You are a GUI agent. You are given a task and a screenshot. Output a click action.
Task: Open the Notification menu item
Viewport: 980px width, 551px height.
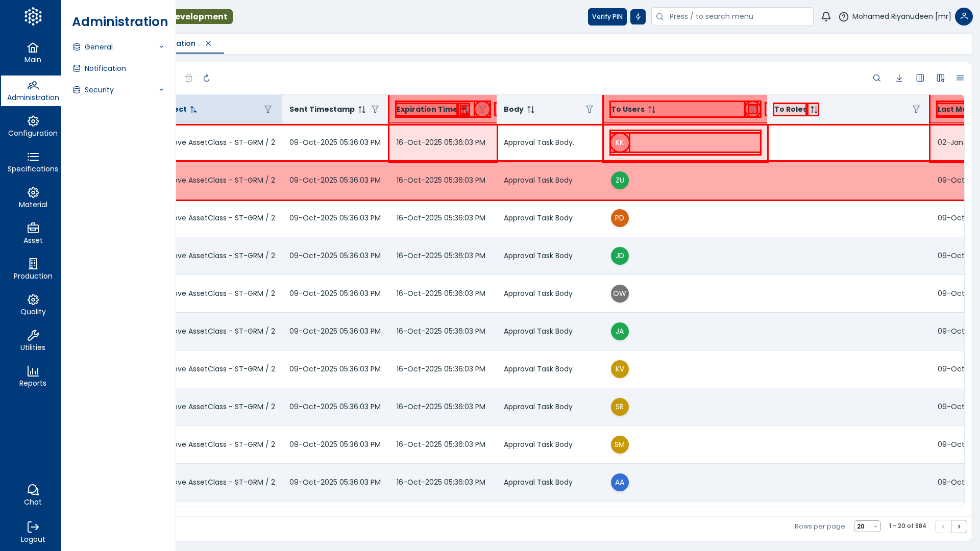coord(105,68)
